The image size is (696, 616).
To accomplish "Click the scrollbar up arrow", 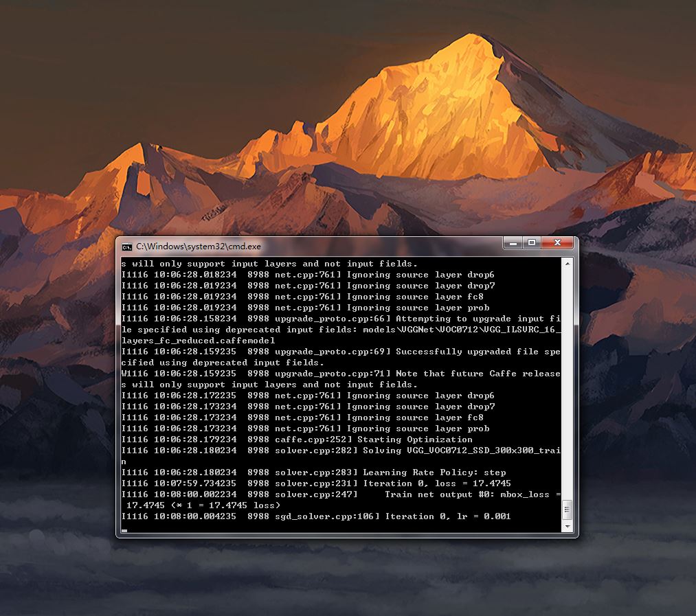I will pyautogui.click(x=568, y=262).
